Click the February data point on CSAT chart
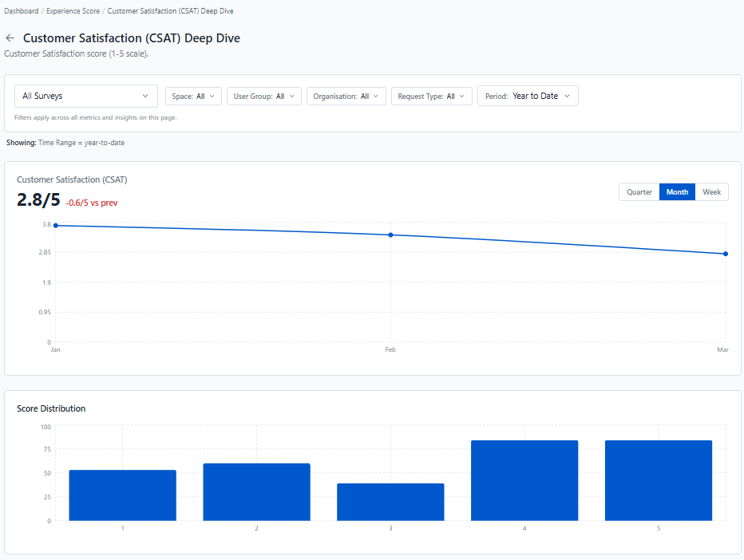This screenshot has width=744, height=560. point(390,235)
